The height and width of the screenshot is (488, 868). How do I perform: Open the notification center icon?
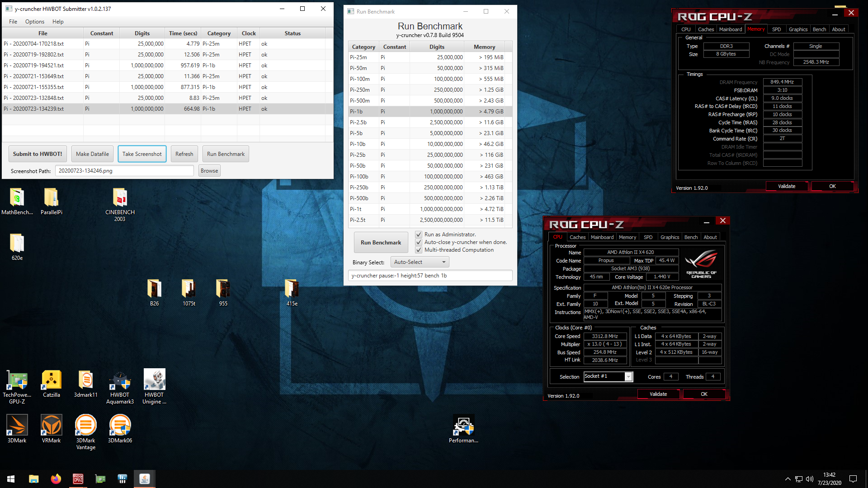853,479
